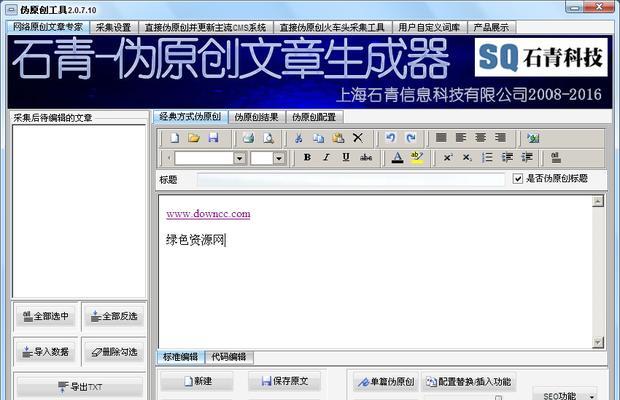Switch to 网络原创文章专家 tab
The height and width of the screenshot is (400, 620).
48,26
